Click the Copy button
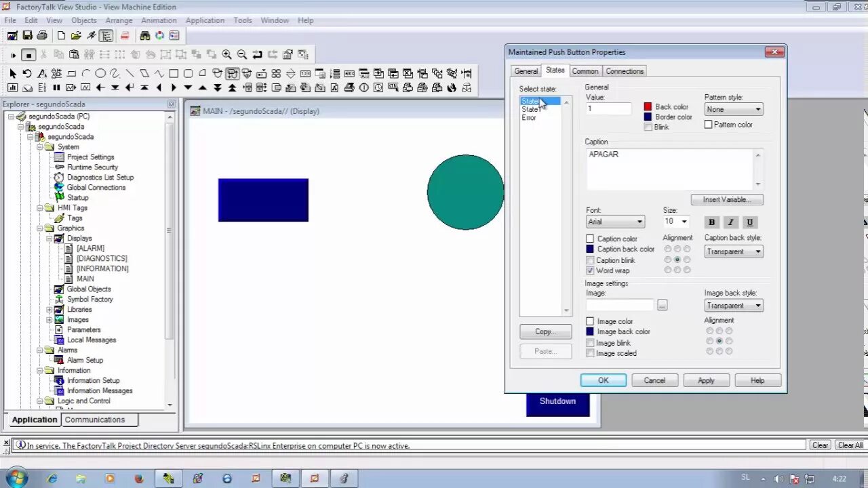 click(x=545, y=331)
